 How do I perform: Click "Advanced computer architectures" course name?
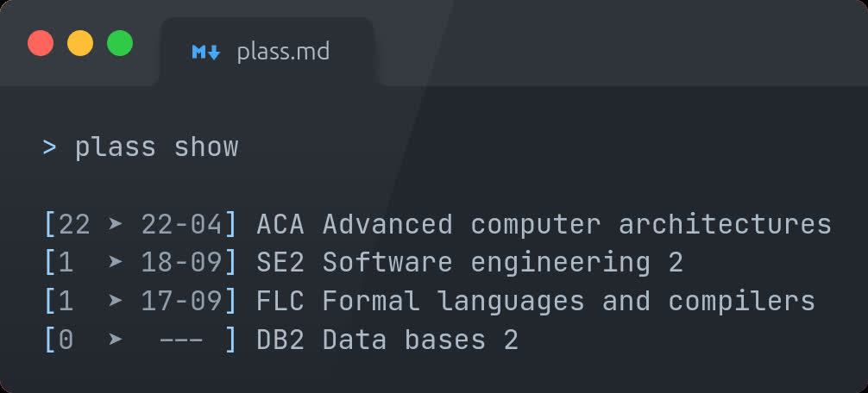(x=576, y=225)
